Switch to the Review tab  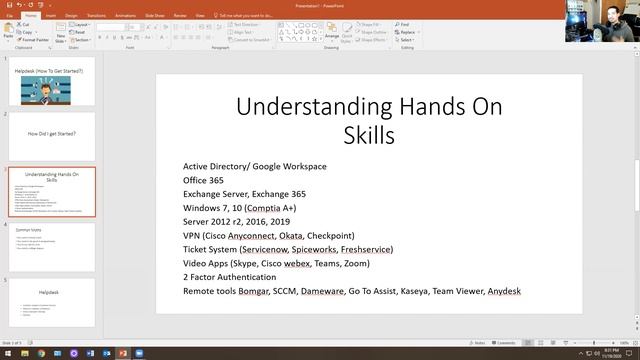point(180,16)
